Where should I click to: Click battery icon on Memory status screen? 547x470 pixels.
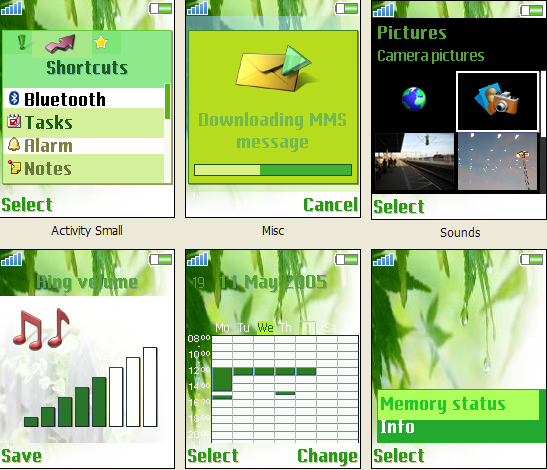(532, 259)
